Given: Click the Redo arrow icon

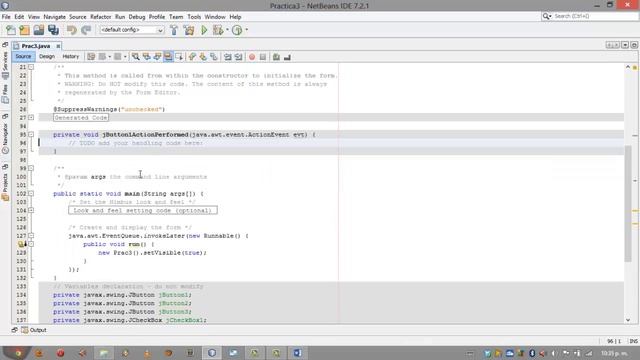Looking at the screenshot, I should (x=86, y=30).
